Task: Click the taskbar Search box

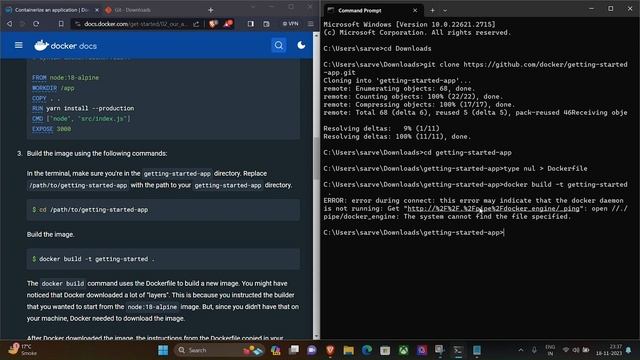Action: pos(219,350)
